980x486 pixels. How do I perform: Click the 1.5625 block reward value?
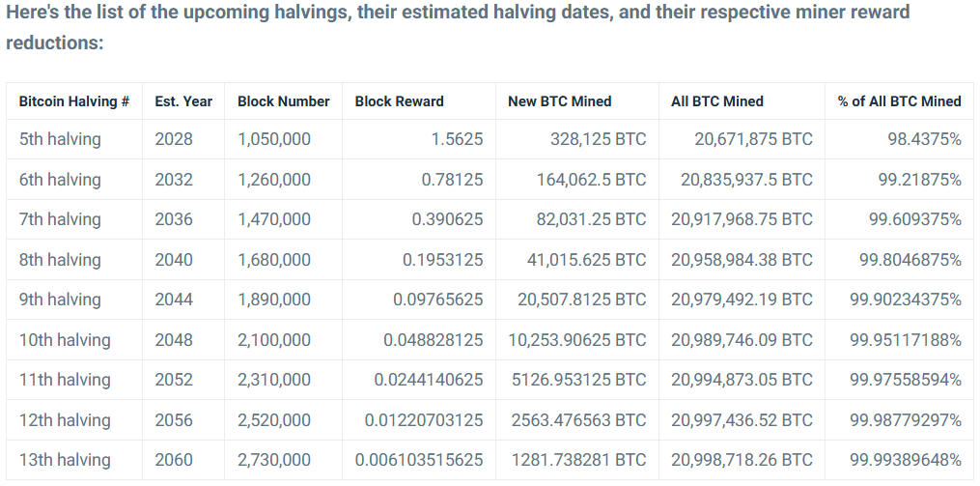coord(460,139)
